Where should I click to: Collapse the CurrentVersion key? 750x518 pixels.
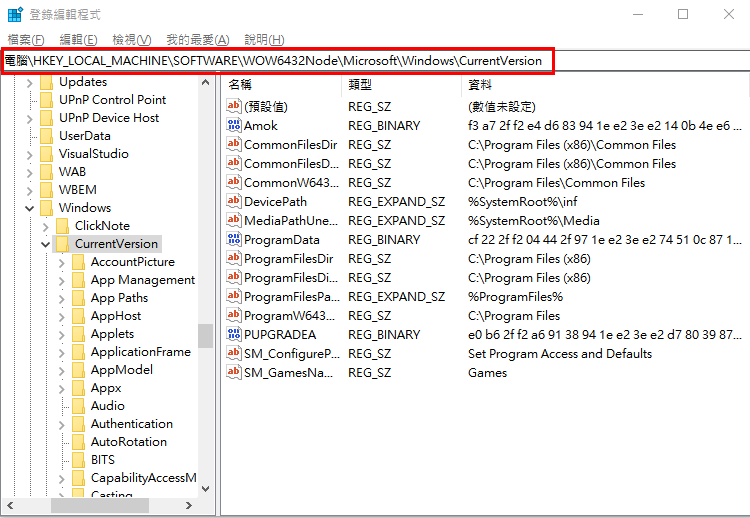[x=45, y=244]
